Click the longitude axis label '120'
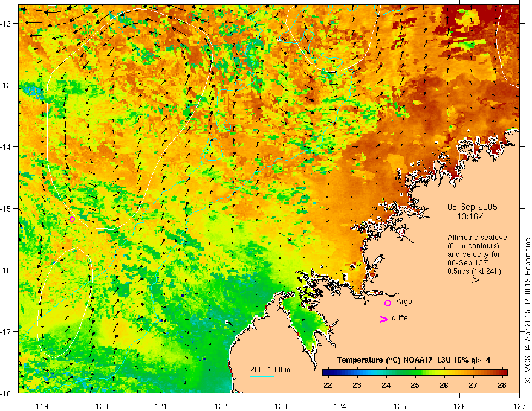 point(102,406)
